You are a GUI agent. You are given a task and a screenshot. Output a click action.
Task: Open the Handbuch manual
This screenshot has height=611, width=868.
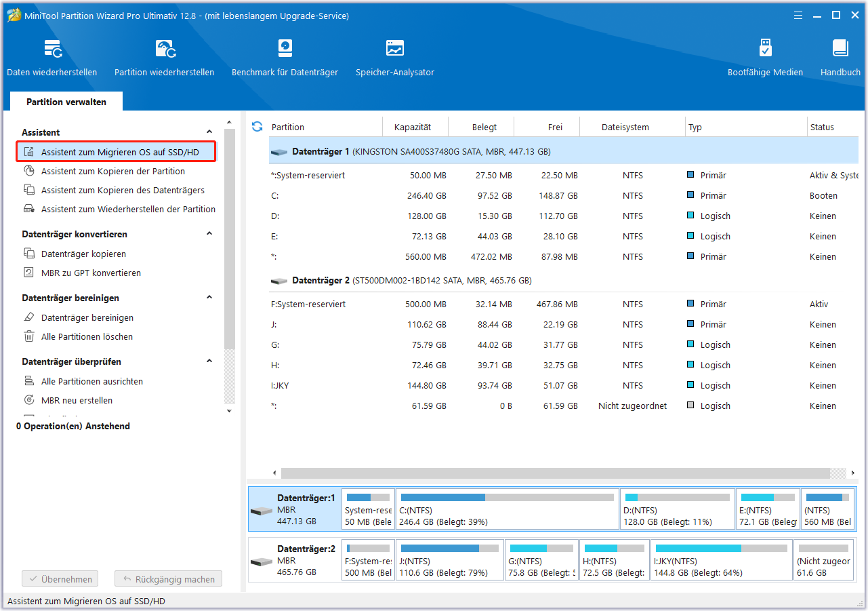click(x=840, y=58)
